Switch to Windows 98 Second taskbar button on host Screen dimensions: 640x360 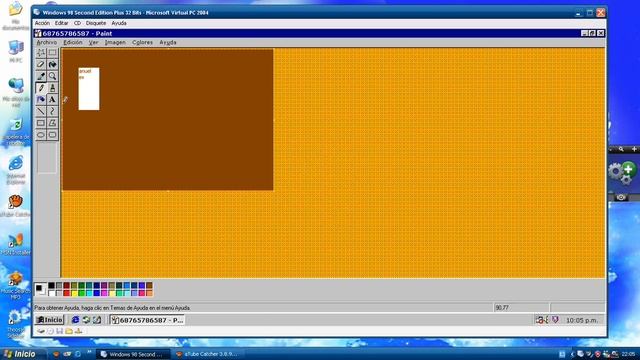(132, 354)
